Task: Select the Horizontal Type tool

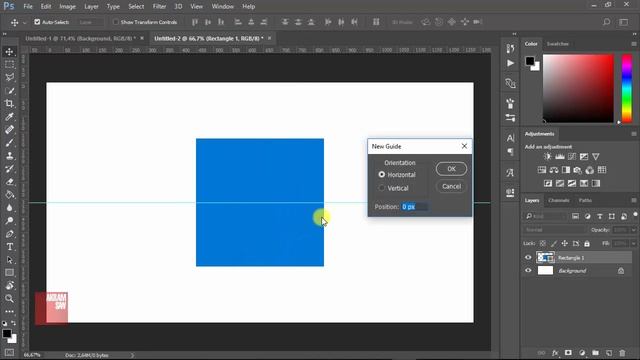Action: [x=9, y=247]
